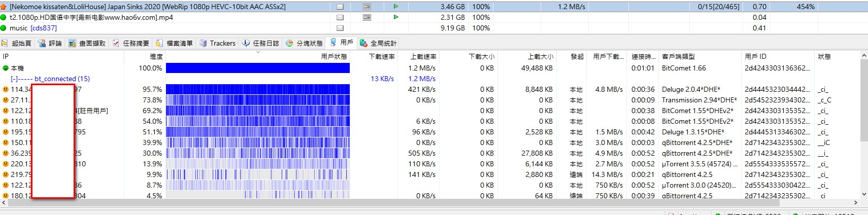The width and height of the screenshot is (868, 215).
Task: Open the comment envelope for music task
Action: 340,28
